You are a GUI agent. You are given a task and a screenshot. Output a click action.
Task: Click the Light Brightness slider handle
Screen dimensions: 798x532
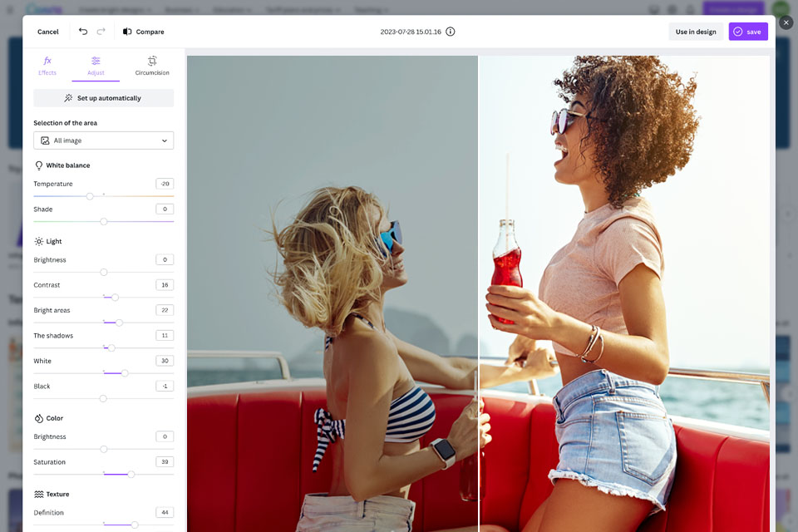(x=104, y=272)
